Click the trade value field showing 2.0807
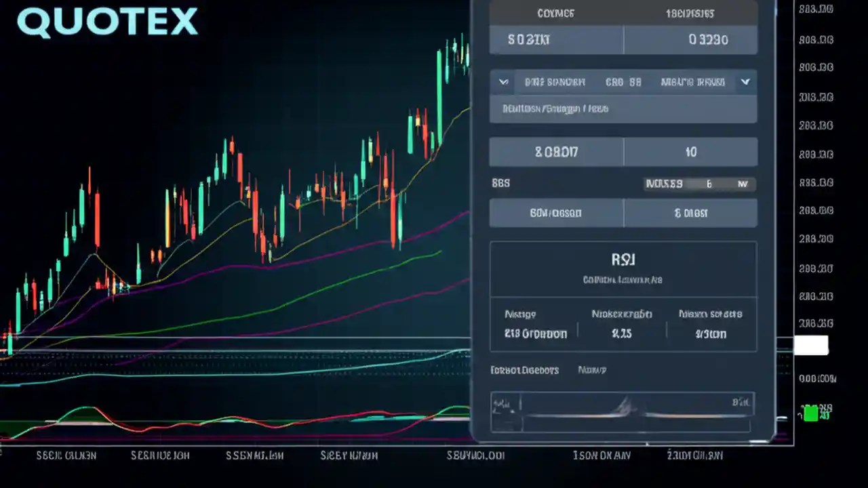The height and width of the screenshot is (488, 868). tap(556, 152)
